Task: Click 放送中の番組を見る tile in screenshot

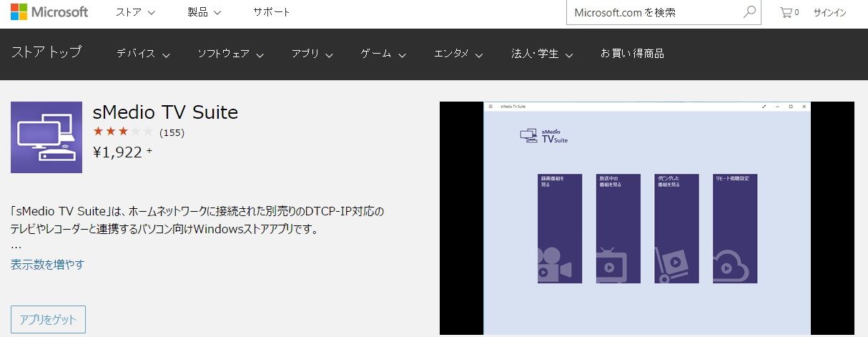Action: [x=618, y=228]
